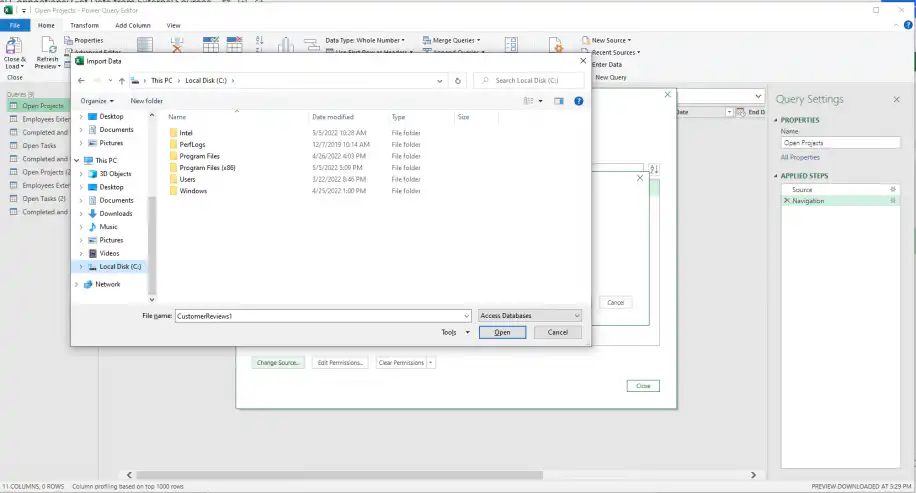Select the Windows folder
The height and width of the screenshot is (493, 916).
click(x=193, y=191)
